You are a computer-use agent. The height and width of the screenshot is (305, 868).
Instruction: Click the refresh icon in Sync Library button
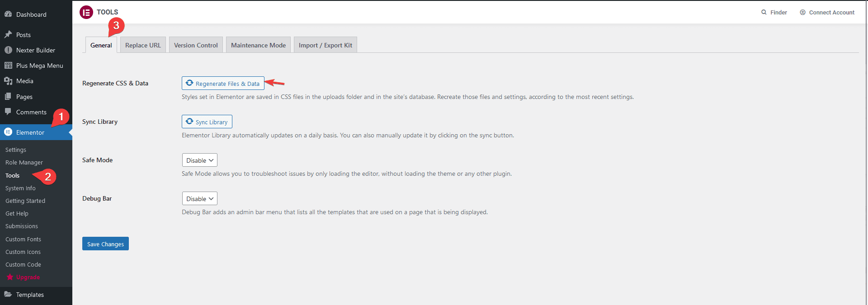[189, 122]
